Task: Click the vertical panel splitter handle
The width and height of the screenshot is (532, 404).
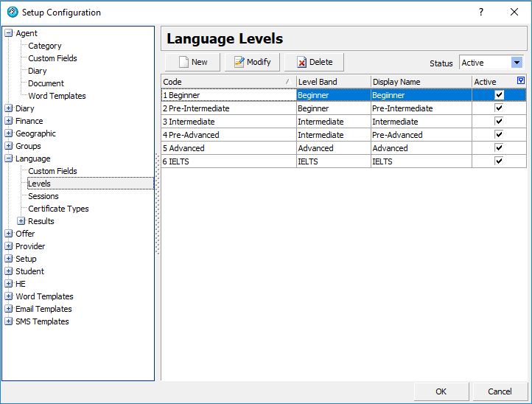Action: tap(157, 204)
